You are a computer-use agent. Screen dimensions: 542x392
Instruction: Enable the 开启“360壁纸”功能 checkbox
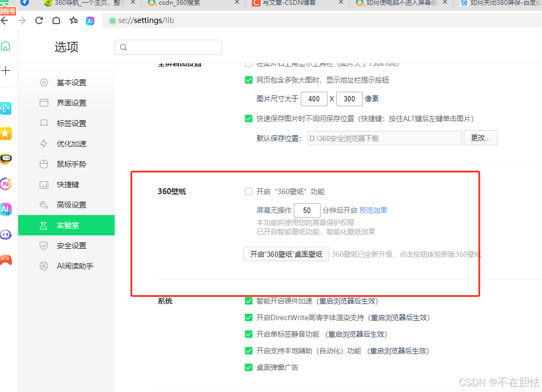(249, 191)
